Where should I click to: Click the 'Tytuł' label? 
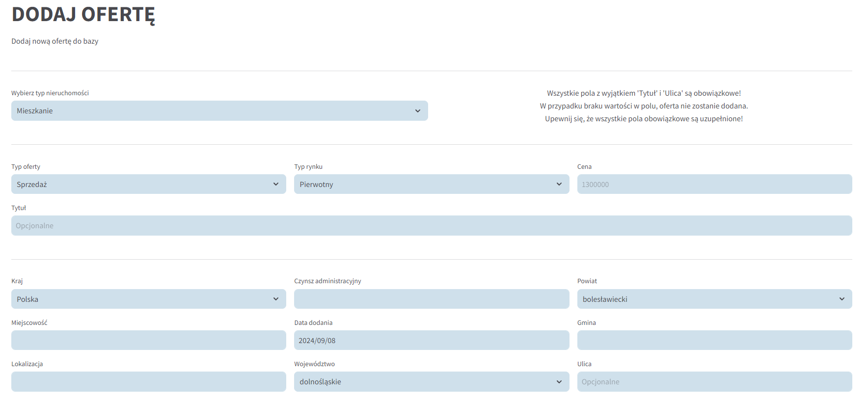tap(19, 208)
